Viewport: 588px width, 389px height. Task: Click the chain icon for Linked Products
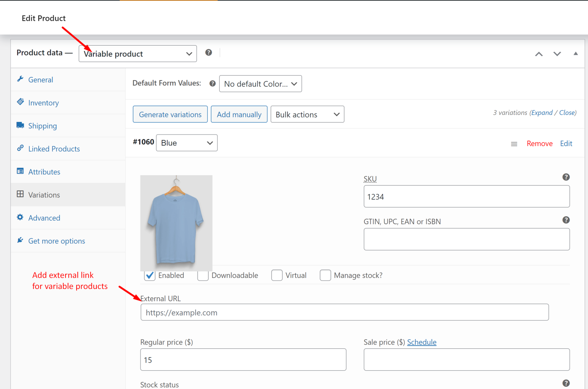20,148
